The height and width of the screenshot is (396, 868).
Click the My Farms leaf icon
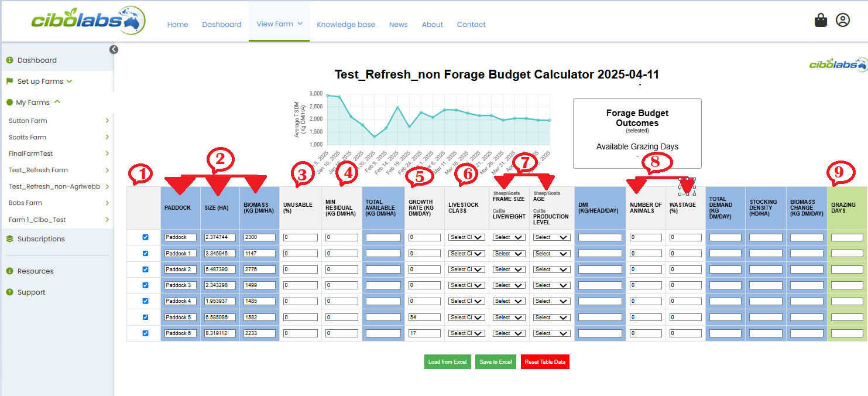coord(11,101)
